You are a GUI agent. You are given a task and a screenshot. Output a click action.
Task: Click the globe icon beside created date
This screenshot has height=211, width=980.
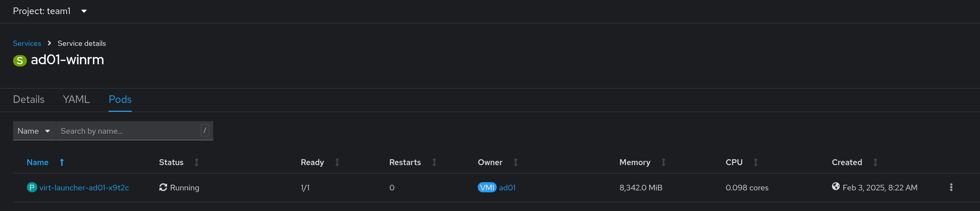pos(835,186)
